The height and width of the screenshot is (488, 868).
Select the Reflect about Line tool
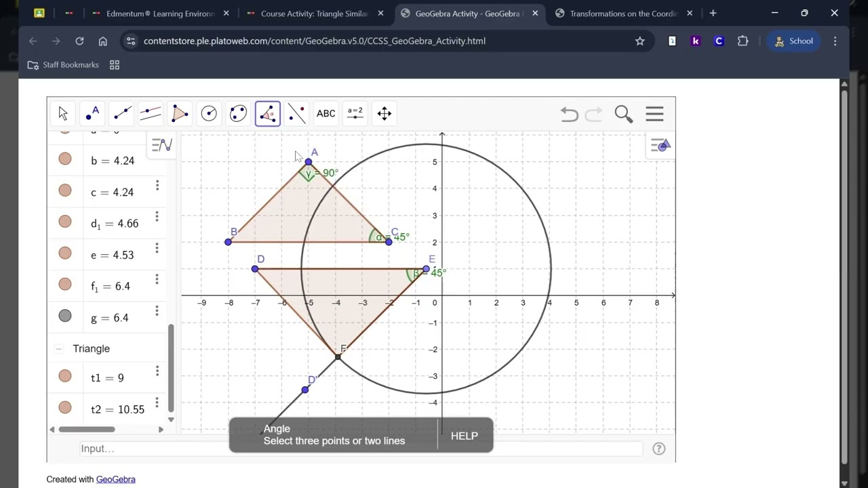click(297, 114)
